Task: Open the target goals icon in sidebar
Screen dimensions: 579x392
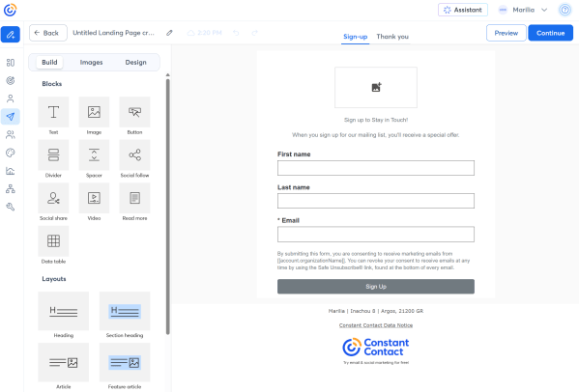Action: click(x=11, y=80)
